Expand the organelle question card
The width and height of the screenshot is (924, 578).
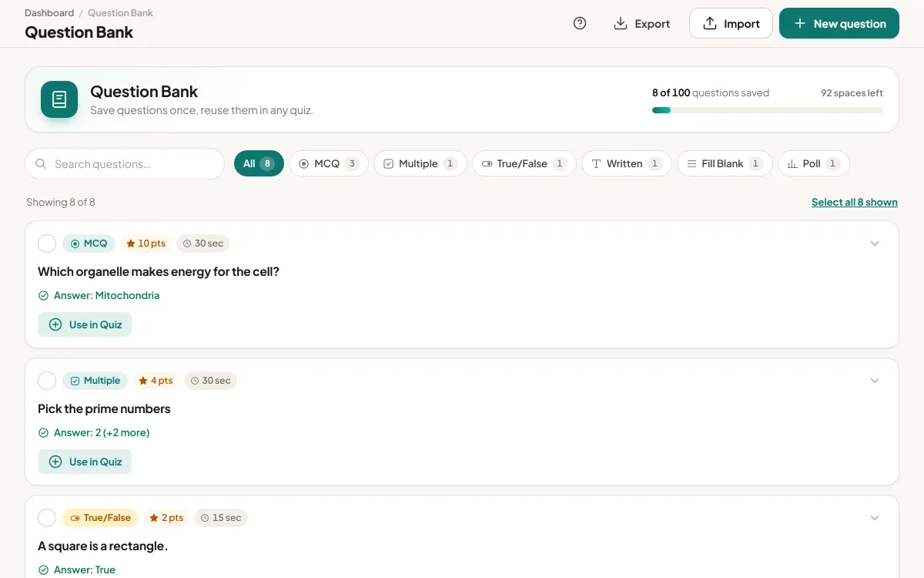[x=875, y=244]
